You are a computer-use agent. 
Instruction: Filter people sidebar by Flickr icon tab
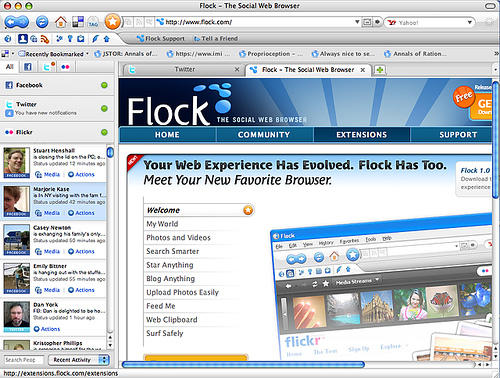pos(65,67)
